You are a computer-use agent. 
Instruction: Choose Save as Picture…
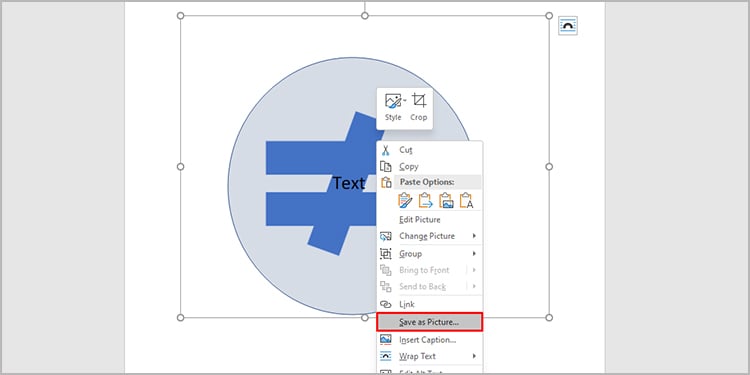(x=430, y=322)
